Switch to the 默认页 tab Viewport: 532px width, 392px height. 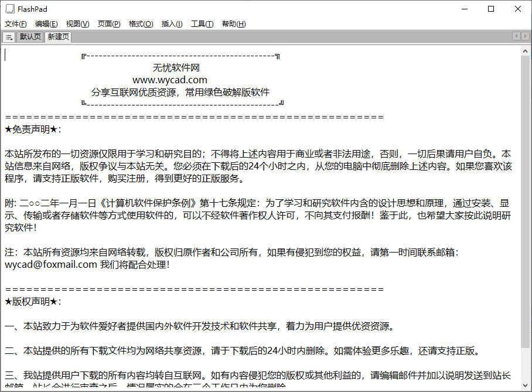click(30, 37)
